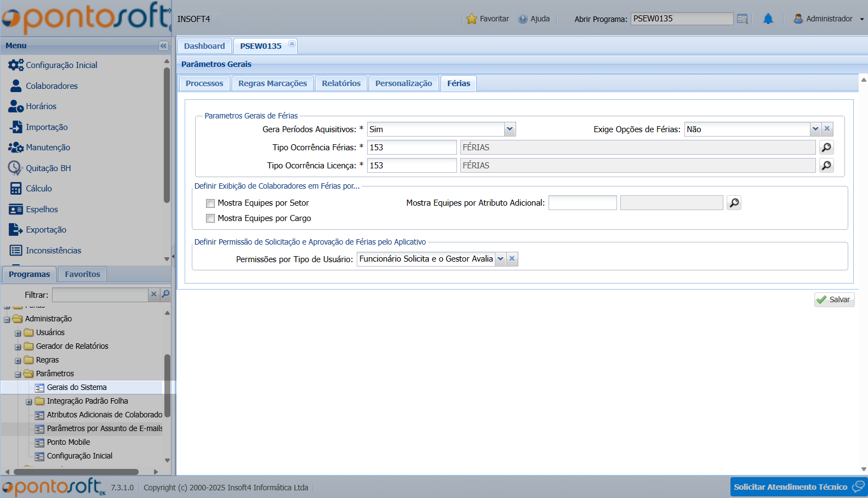Search Tipo Ocorrência Férias with magnifier icon
The height and width of the screenshot is (498, 868).
click(x=826, y=148)
